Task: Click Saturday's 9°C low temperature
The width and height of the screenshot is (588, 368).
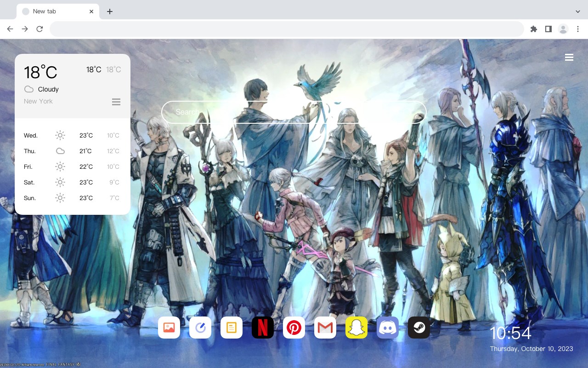Action: pyautogui.click(x=114, y=182)
